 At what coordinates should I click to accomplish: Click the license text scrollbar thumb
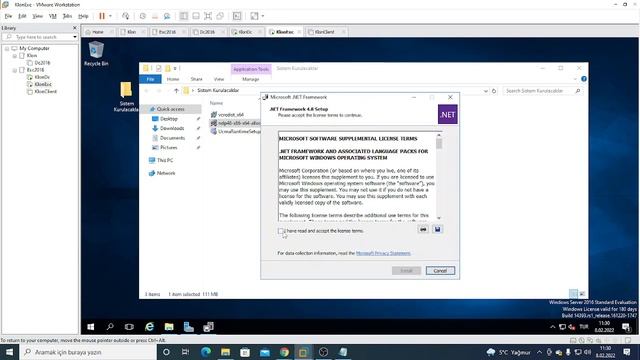pyautogui.click(x=439, y=144)
